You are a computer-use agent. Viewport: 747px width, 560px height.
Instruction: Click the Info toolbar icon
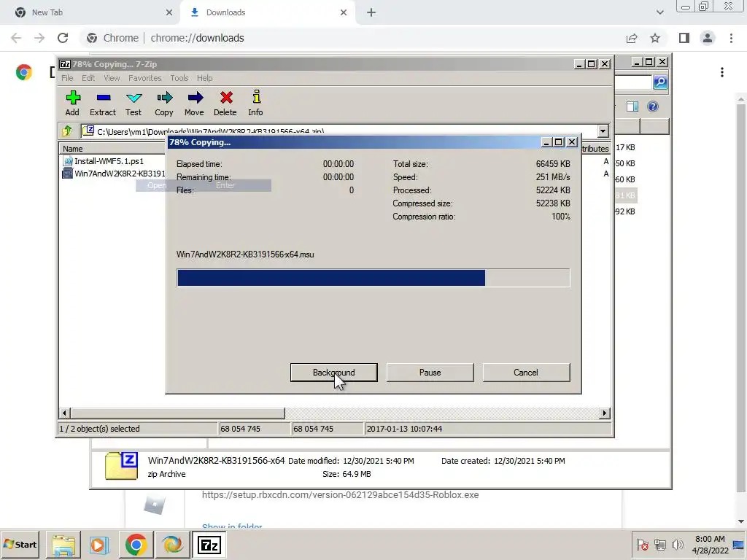[256, 103]
